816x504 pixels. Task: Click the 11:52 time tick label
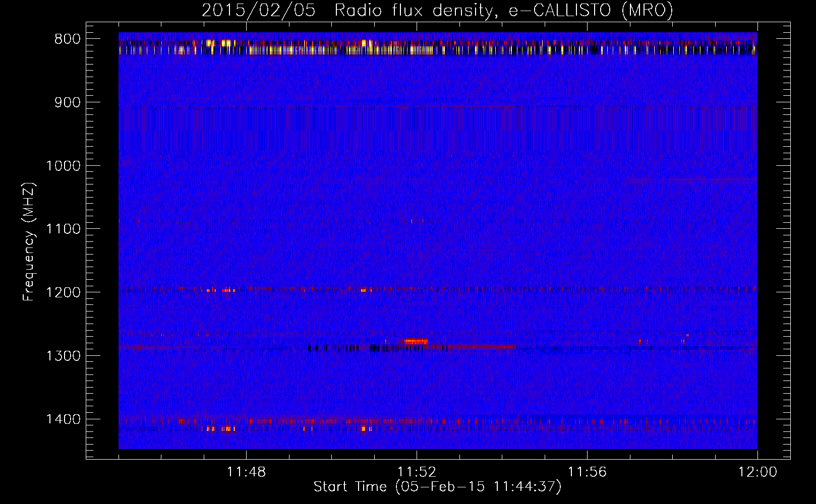click(x=417, y=472)
